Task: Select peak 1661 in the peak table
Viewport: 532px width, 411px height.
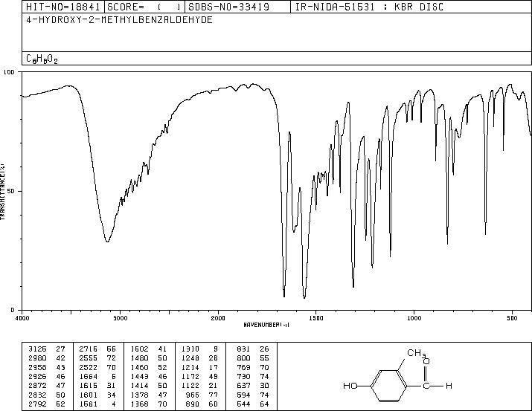Action: click(x=89, y=404)
